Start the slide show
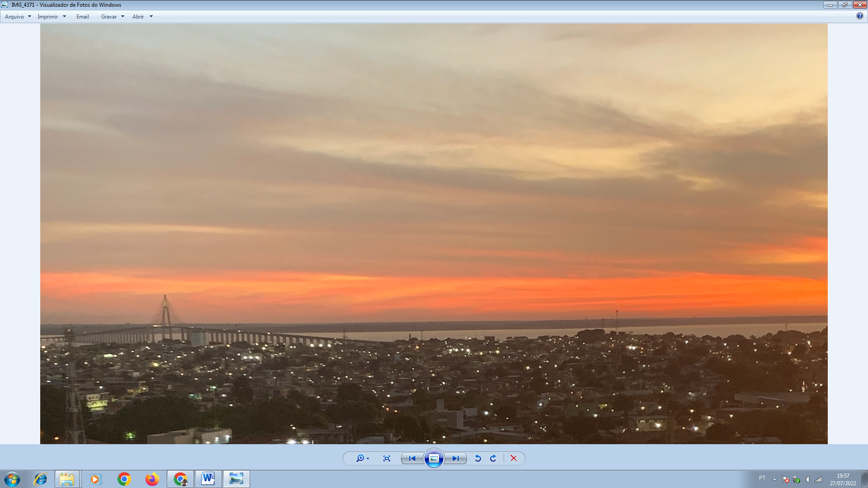Screen dimensions: 868x488 434,458
